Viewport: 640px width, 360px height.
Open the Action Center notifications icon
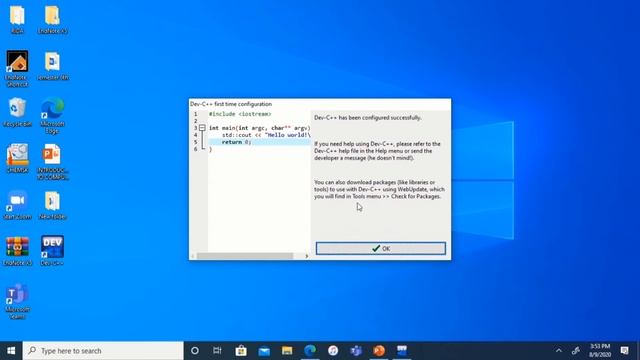click(624, 351)
